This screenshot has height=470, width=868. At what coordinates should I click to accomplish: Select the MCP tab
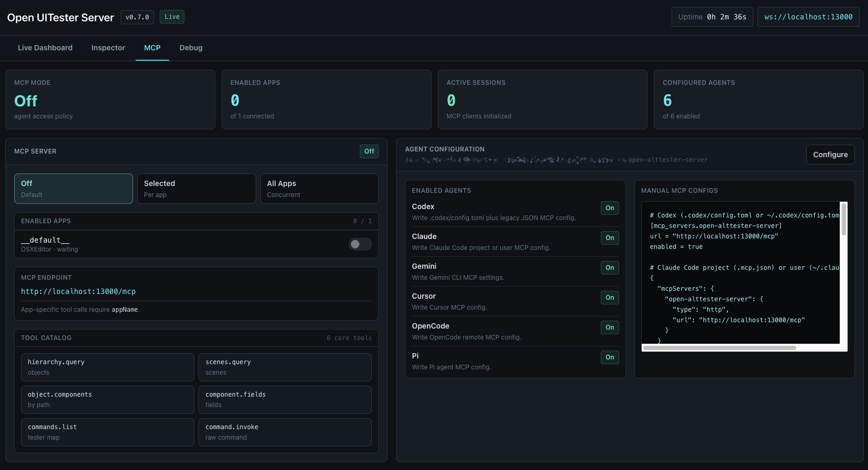152,48
